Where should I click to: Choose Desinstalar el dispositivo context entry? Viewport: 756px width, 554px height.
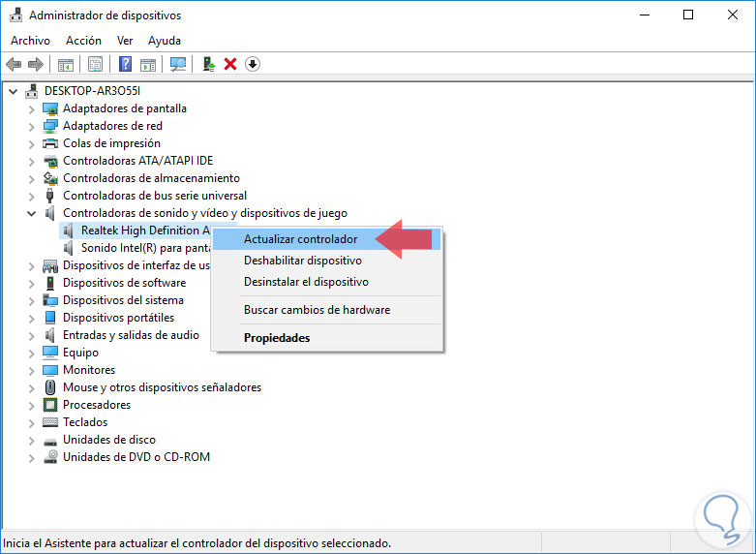(x=326, y=282)
